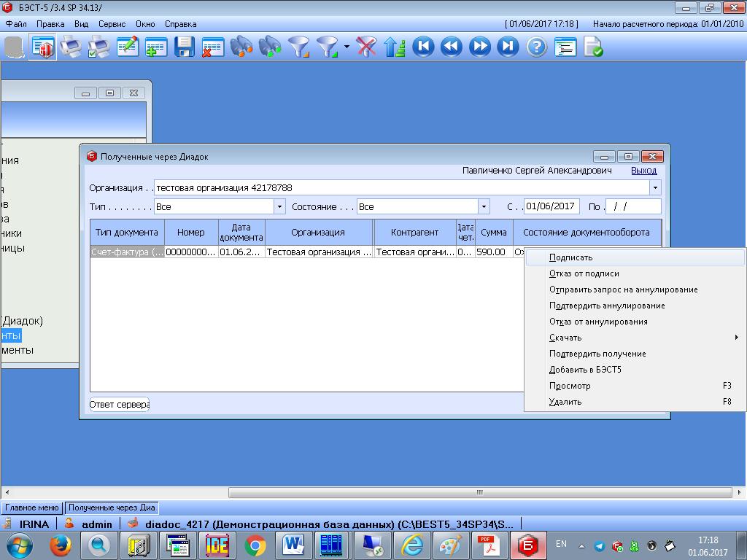This screenshot has width=747, height=560.
Task: Click the plain printer toolbar icon
Action: coord(71,47)
